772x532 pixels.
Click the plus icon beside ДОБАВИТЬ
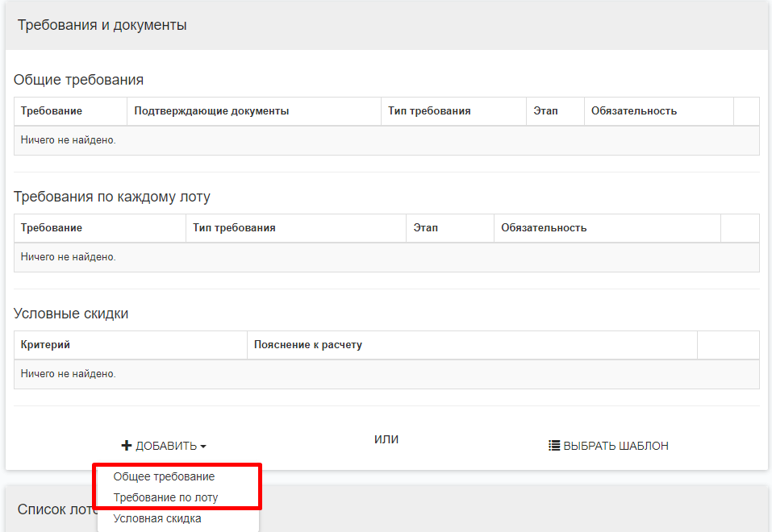pos(126,446)
